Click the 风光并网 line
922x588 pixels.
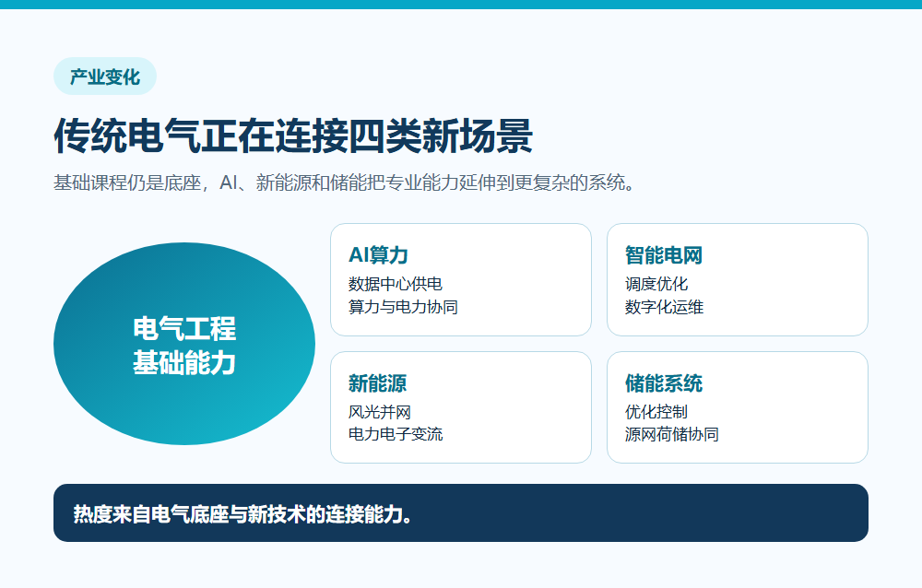[x=379, y=412]
